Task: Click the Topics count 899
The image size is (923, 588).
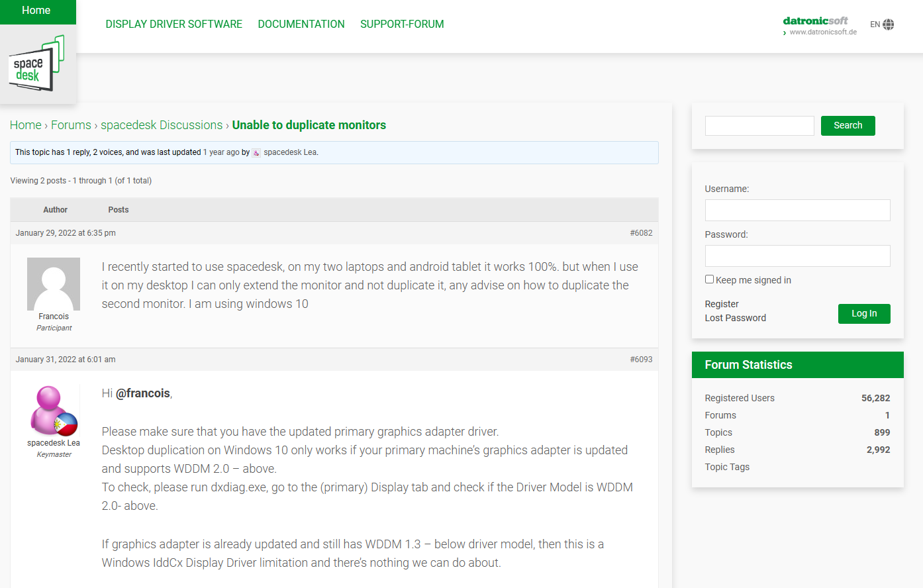Action: tap(882, 432)
